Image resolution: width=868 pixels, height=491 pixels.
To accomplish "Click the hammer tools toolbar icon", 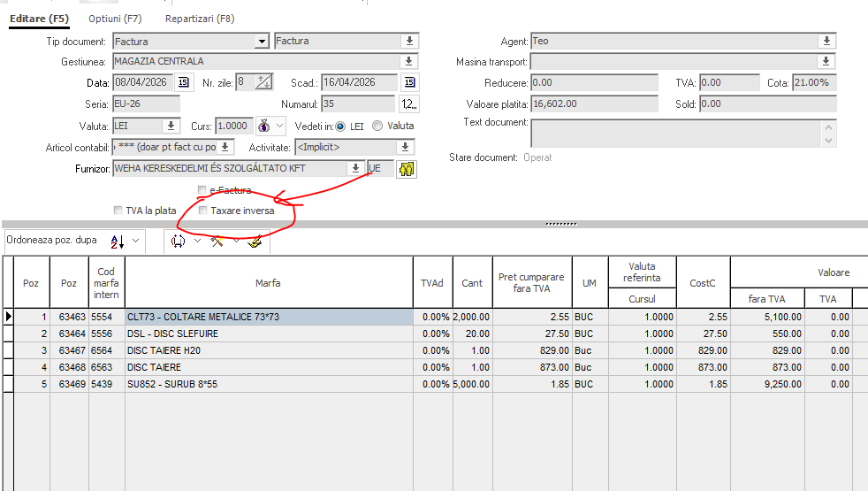I will 217,241.
